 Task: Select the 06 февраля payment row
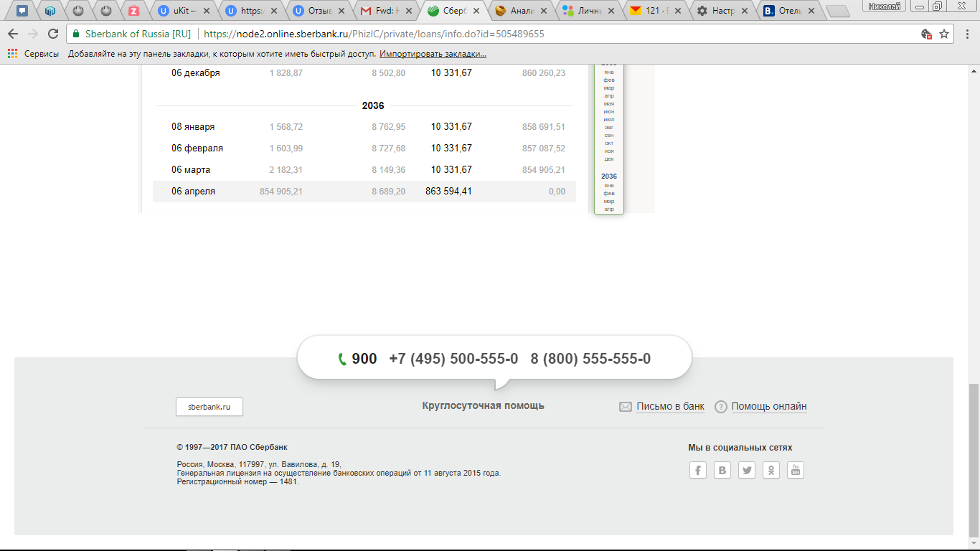(364, 149)
